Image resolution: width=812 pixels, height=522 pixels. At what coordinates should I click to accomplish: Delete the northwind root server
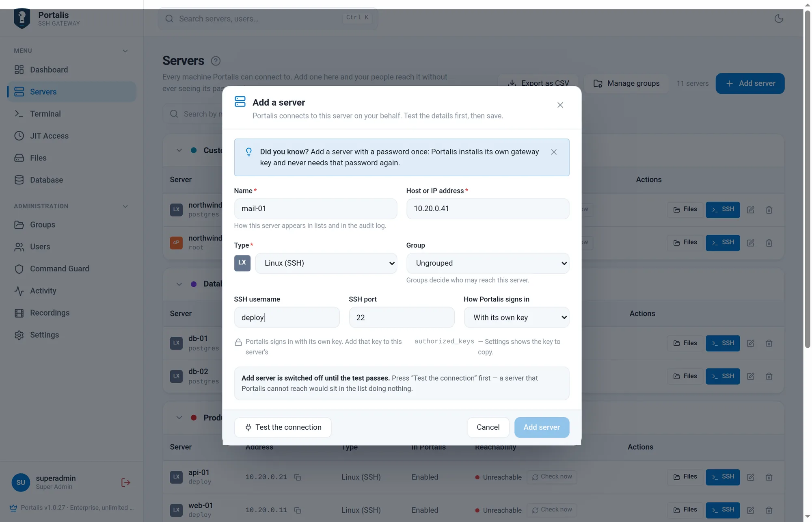(769, 243)
